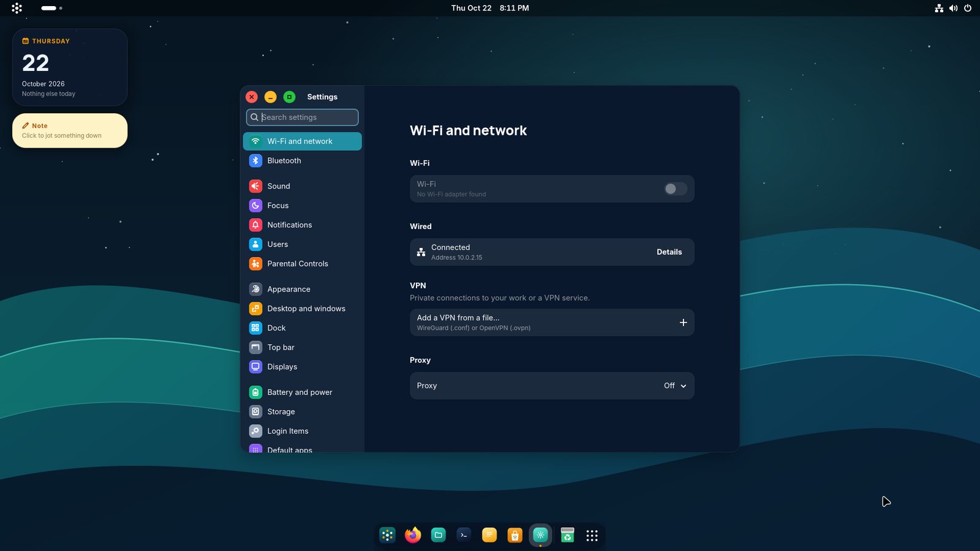Open the Notes app in the dock

click(489, 535)
